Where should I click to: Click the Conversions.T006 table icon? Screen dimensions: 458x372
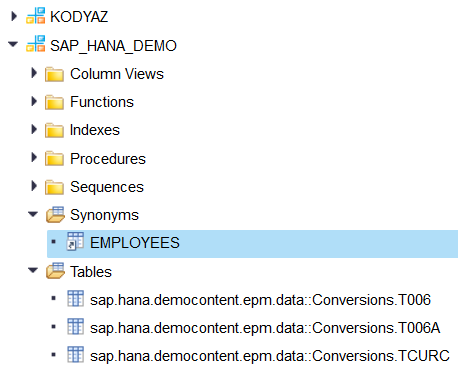pyautogui.click(x=75, y=298)
